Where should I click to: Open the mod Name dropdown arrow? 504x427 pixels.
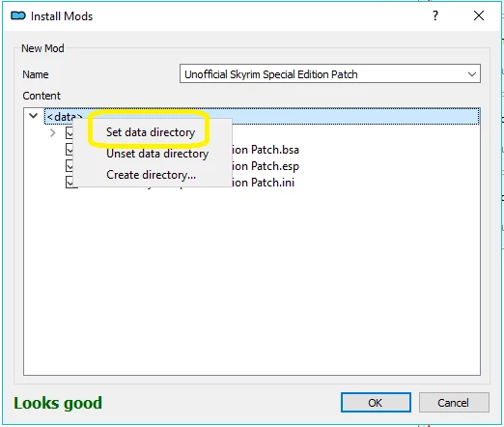point(472,74)
